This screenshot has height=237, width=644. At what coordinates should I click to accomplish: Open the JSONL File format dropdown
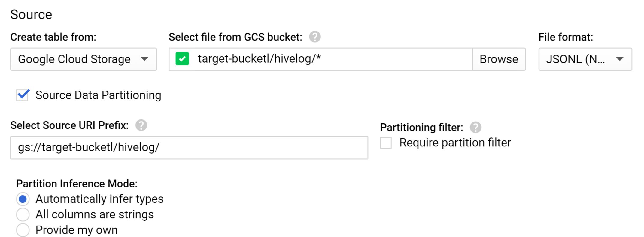(585, 59)
